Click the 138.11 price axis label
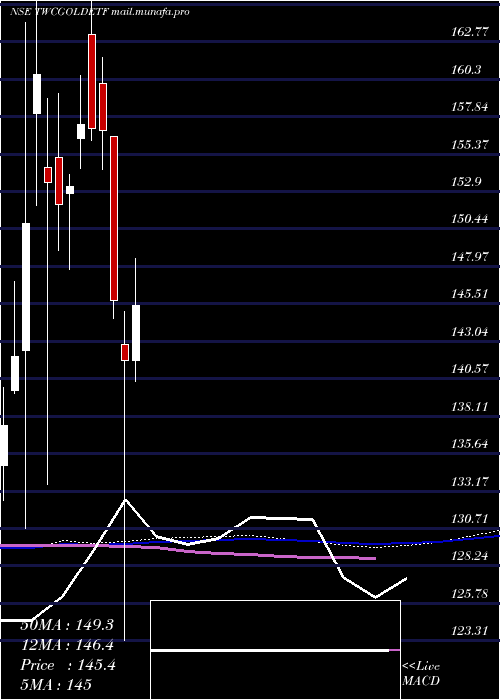 click(468, 407)
